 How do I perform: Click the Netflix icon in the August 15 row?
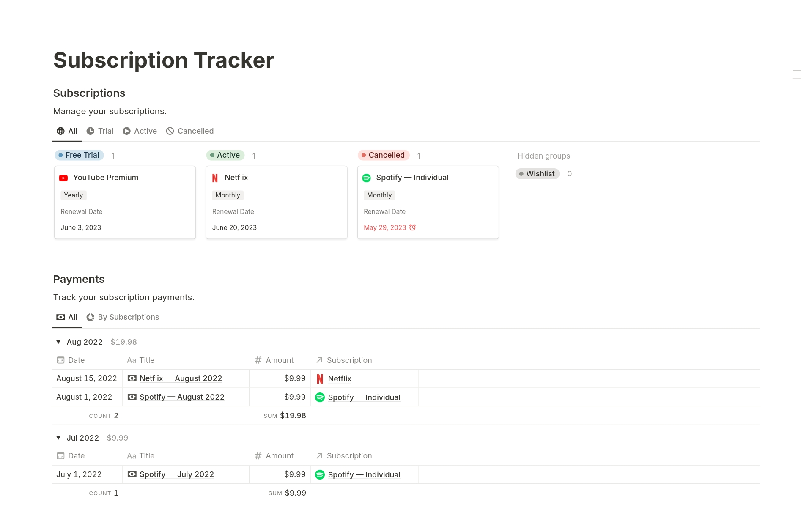click(x=320, y=379)
